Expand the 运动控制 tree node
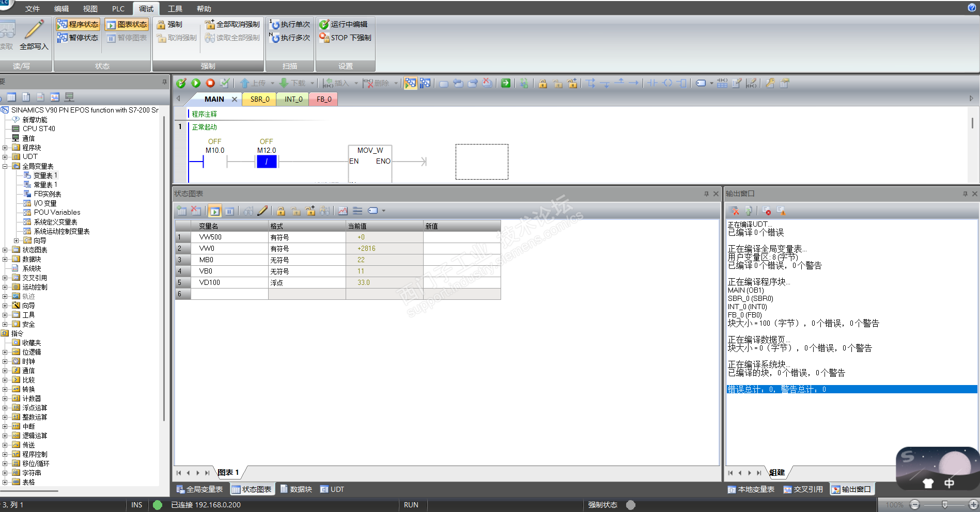 pos(5,287)
